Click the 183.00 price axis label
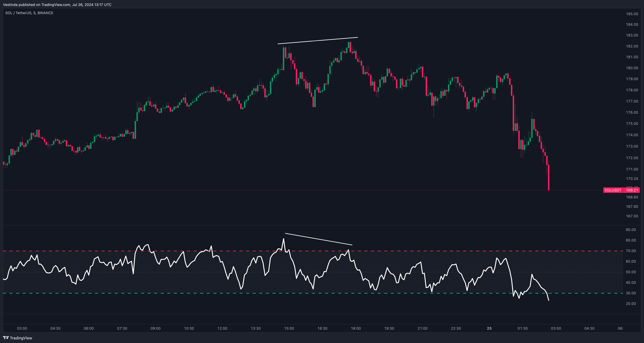This screenshot has height=343, width=644. pos(632,35)
